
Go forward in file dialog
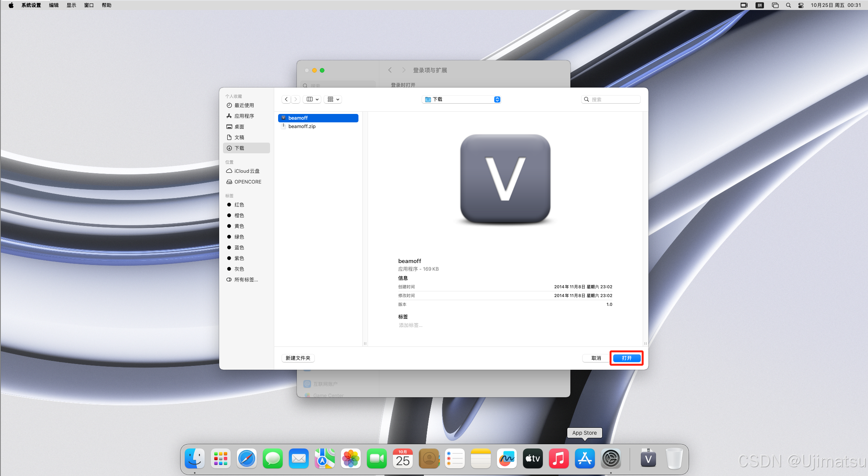(x=295, y=99)
